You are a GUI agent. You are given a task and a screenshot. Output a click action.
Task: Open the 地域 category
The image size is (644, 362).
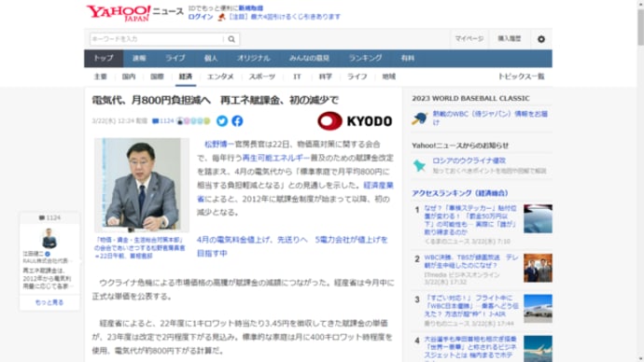point(388,77)
